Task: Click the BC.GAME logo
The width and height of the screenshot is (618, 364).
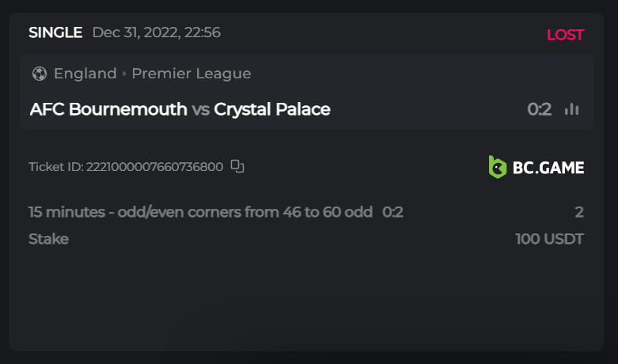Action: (536, 167)
